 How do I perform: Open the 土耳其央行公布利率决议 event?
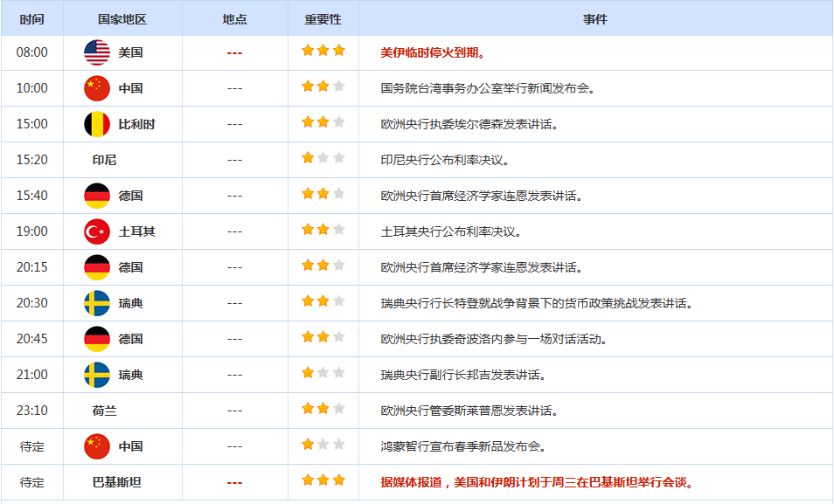coord(451,231)
